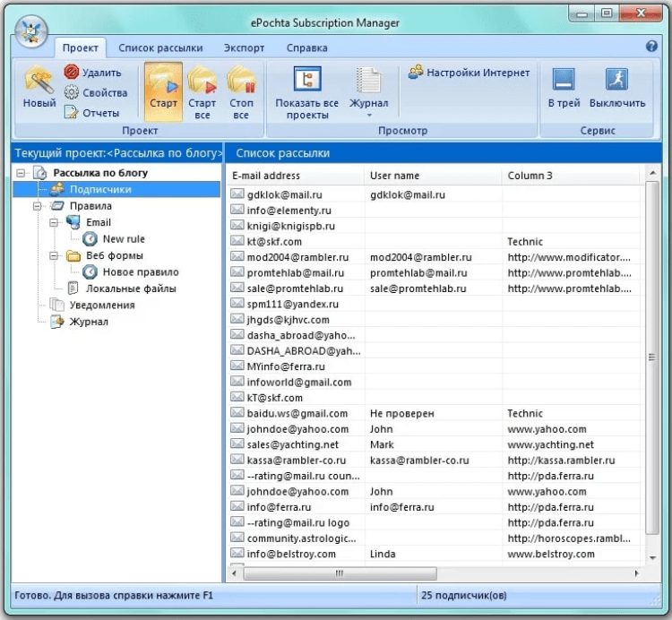This screenshot has height=620, width=672.
Task: Click the ePochta application orb button
Action: point(31,31)
